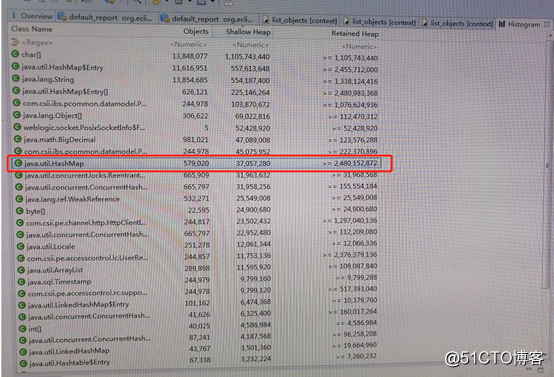Click the class icon beside java.math.BigDecimal
Screen dimensions: 554x377
click(17, 139)
